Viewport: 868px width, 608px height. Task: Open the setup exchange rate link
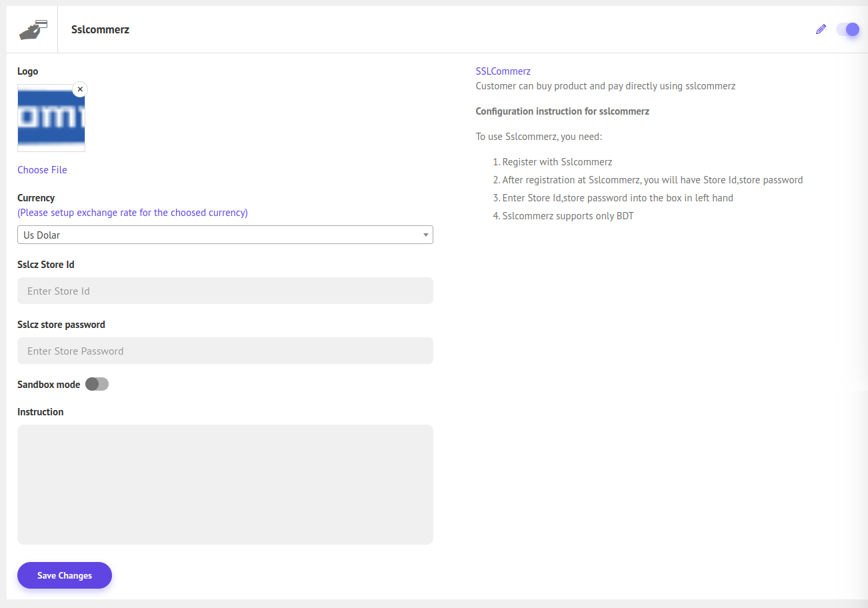coord(132,213)
